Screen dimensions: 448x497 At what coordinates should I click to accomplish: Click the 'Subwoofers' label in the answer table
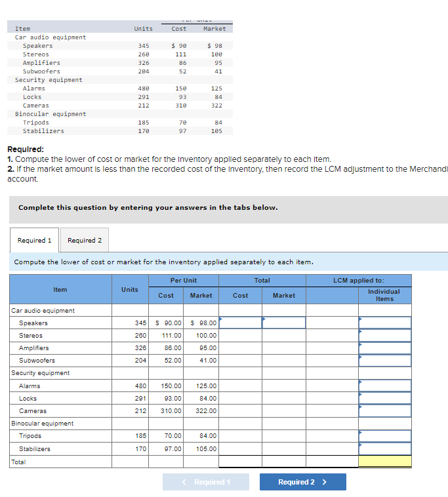pos(37,361)
